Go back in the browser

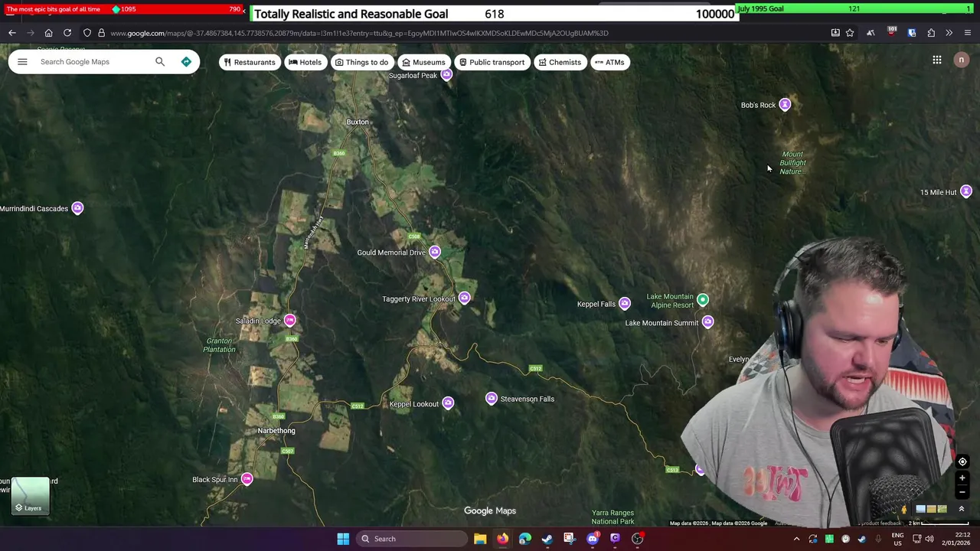[12, 33]
